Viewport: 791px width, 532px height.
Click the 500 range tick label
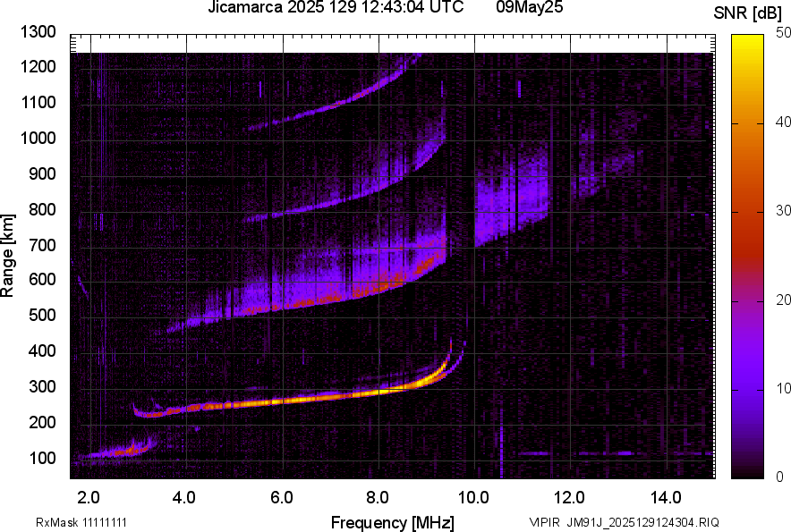point(42,315)
